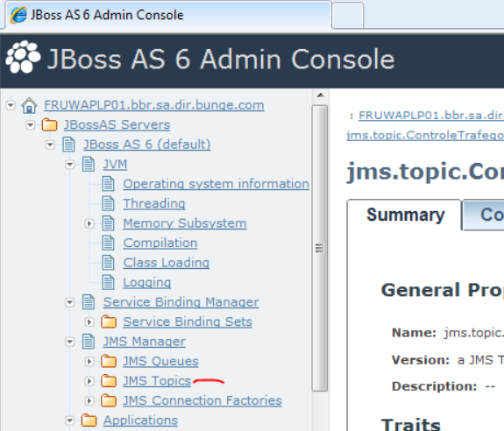Click breadcrumb FRUWAPLP01.bbr.sa.dir link in content pane
504x431 pixels.
click(x=431, y=115)
